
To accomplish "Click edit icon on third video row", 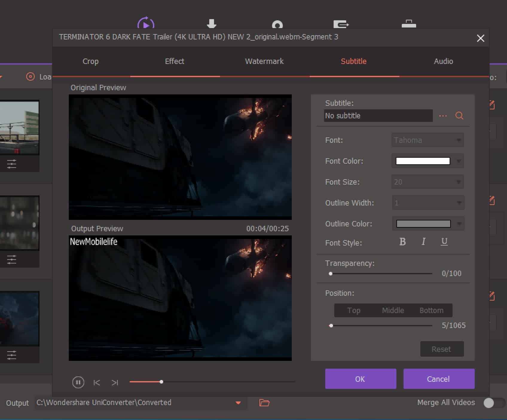I will click(x=492, y=296).
